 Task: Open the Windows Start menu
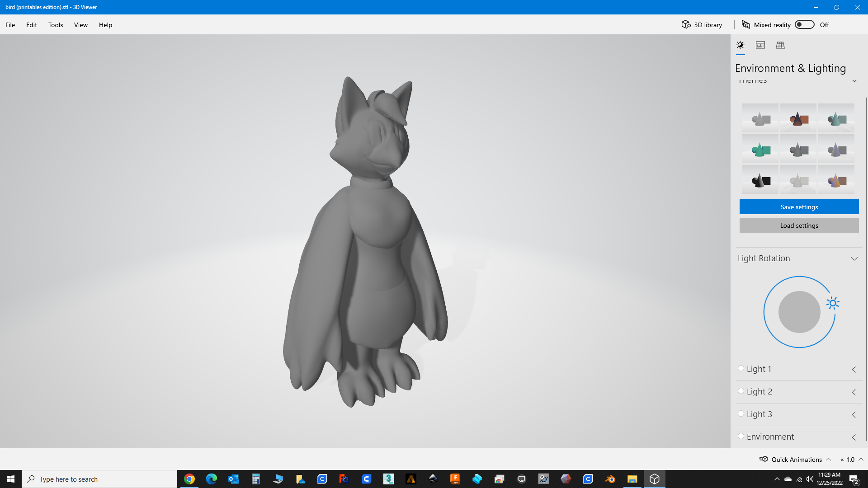click(11, 479)
